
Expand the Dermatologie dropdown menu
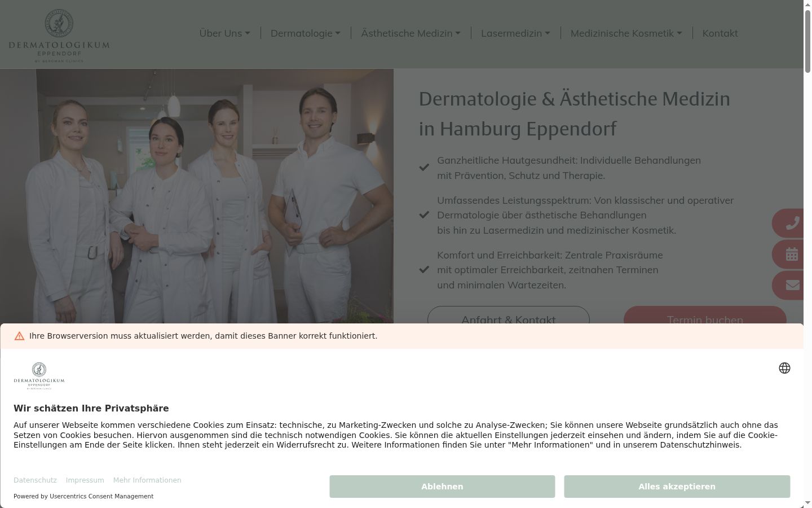(x=306, y=33)
